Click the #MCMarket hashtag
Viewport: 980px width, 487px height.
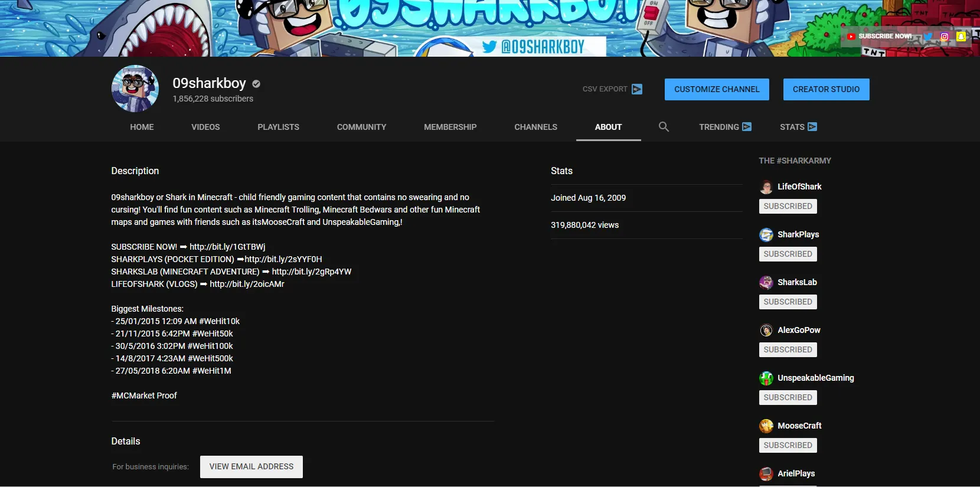tap(133, 396)
